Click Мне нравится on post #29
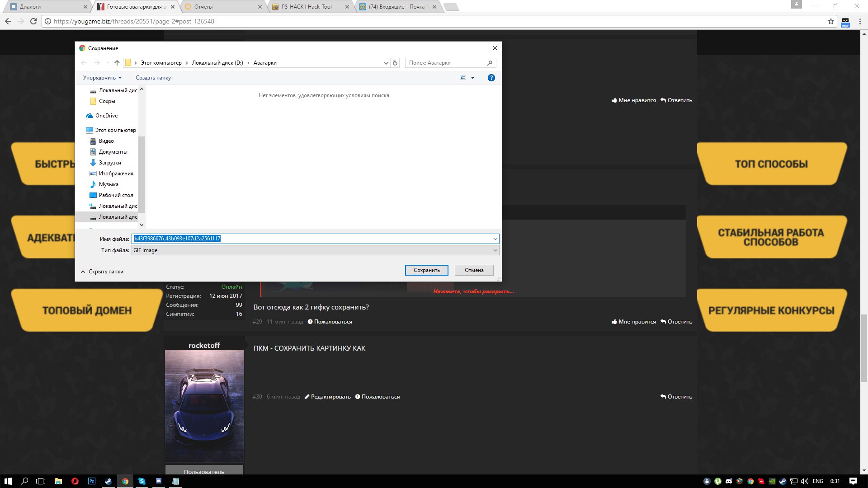 (x=634, y=322)
